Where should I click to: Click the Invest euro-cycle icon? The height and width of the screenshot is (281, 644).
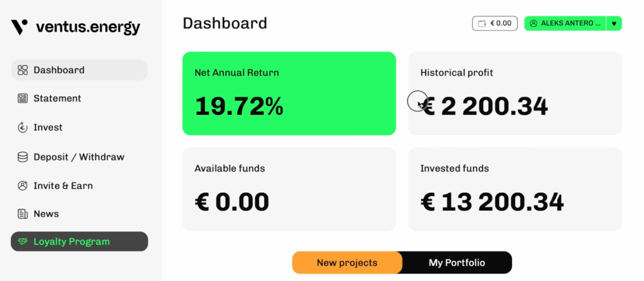[x=23, y=128]
